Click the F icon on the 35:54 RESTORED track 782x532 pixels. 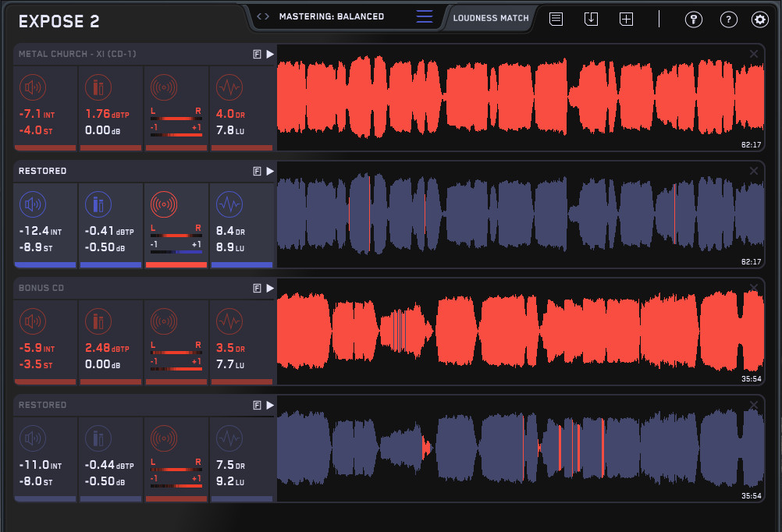257,406
